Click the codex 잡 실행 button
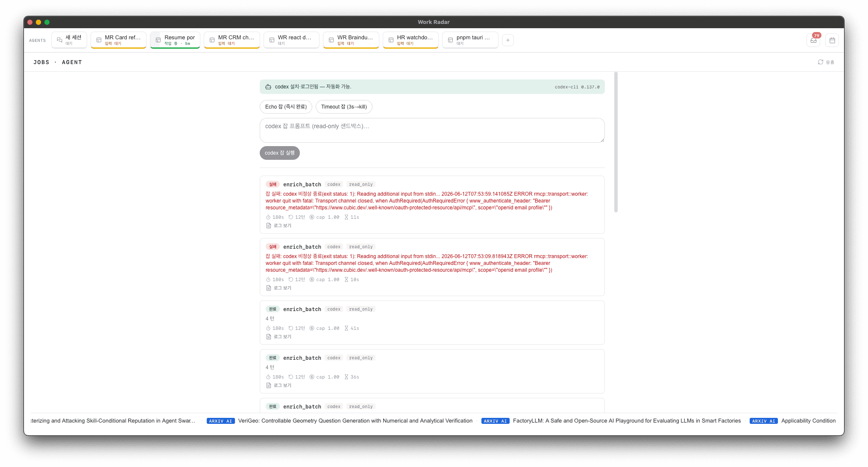The height and width of the screenshot is (467, 868). [x=280, y=153]
